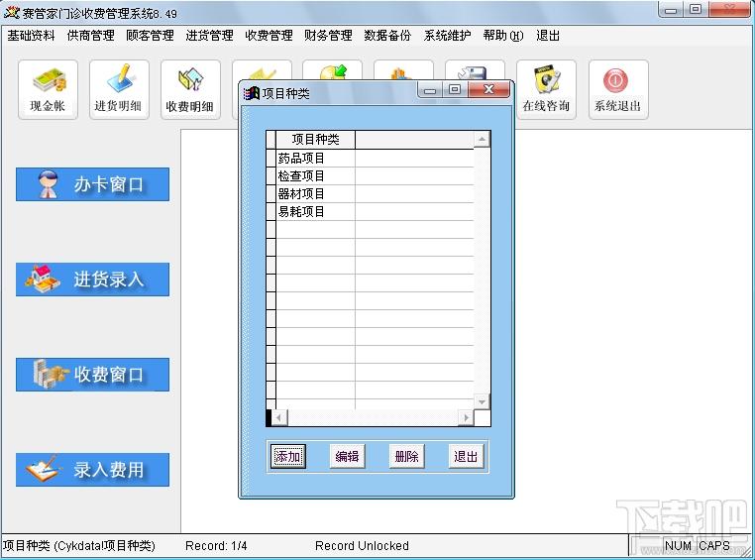Screen dimensions: 755x560
Task: Open the 进货录入 sidebar button
Action: point(92,280)
